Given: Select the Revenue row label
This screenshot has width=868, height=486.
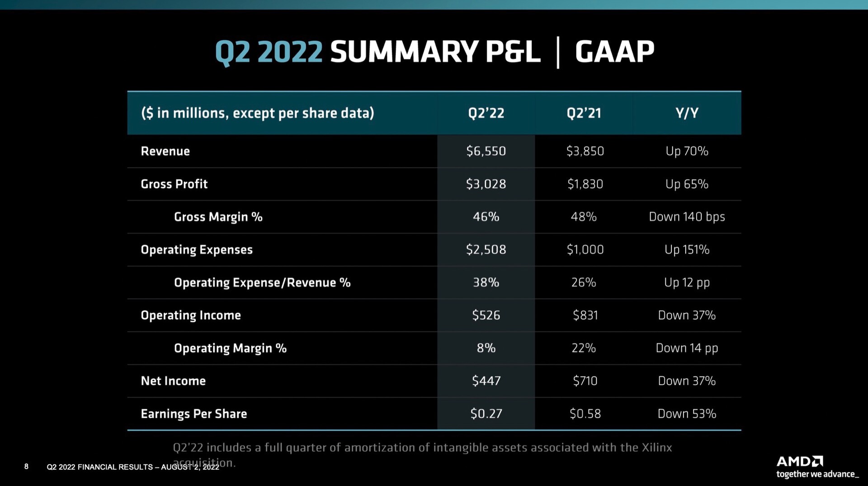Looking at the screenshot, I should [x=165, y=151].
